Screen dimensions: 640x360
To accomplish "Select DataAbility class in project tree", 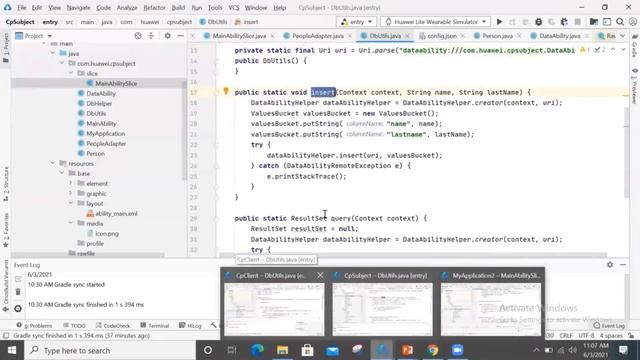I will [100, 93].
